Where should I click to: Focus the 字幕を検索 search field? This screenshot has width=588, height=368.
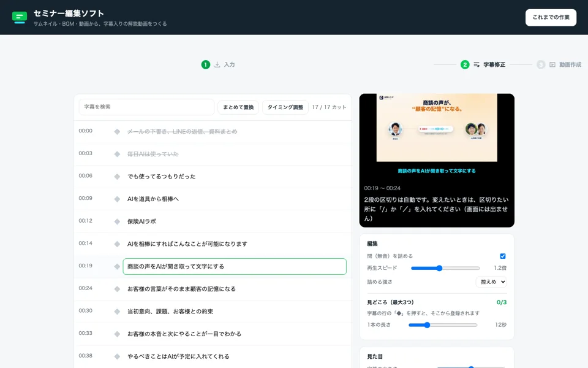tap(146, 107)
